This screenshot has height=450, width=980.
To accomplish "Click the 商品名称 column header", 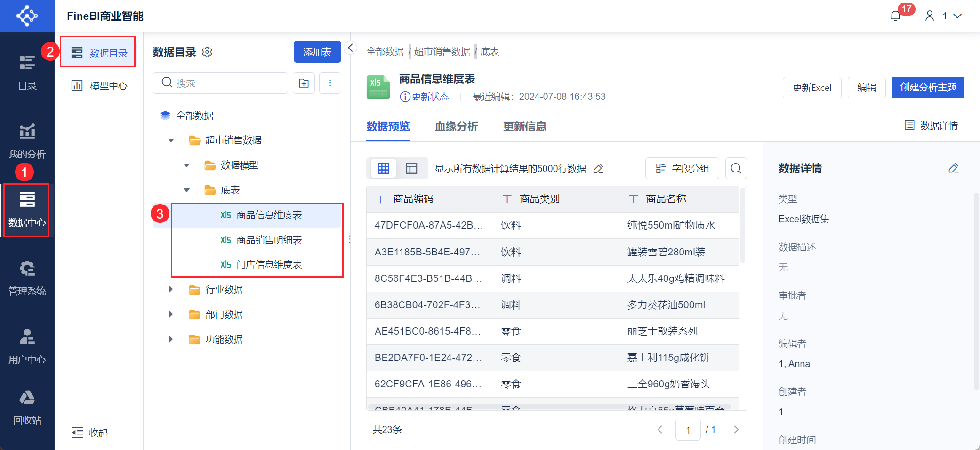I will (679, 199).
